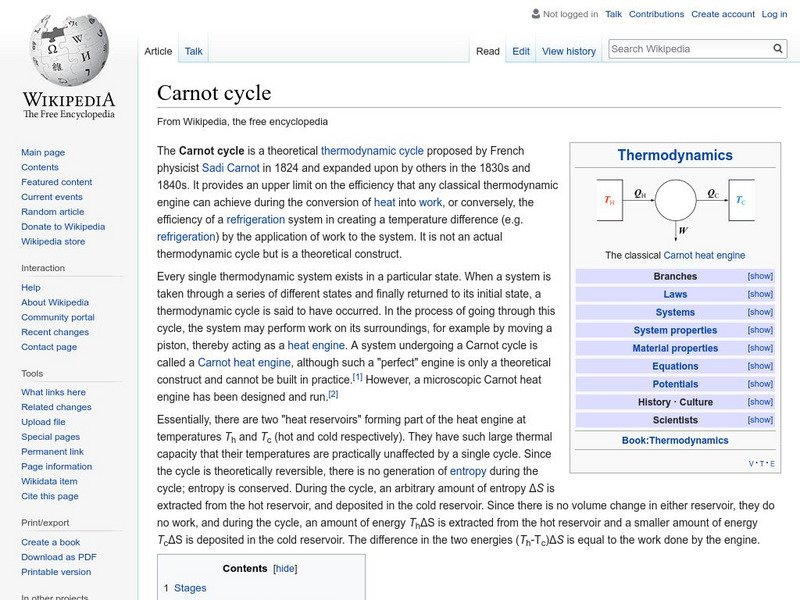Open What links here
This screenshot has width=800, height=600.
[x=53, y=392]
